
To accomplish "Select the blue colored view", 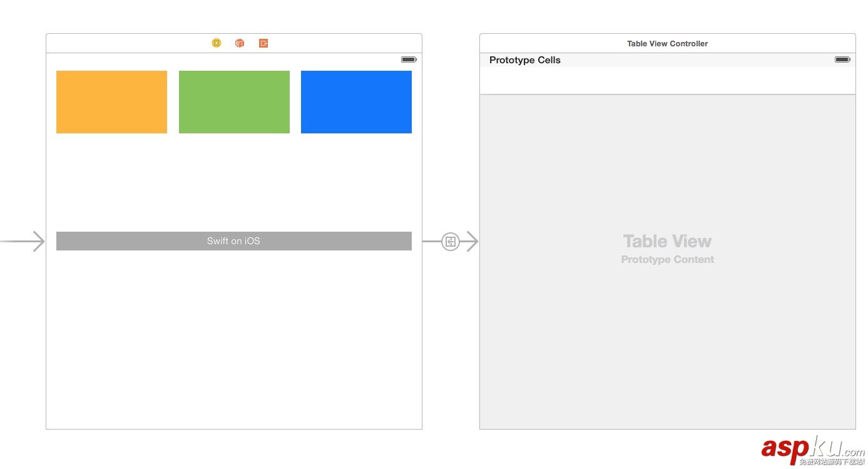I will click(356, 102).
